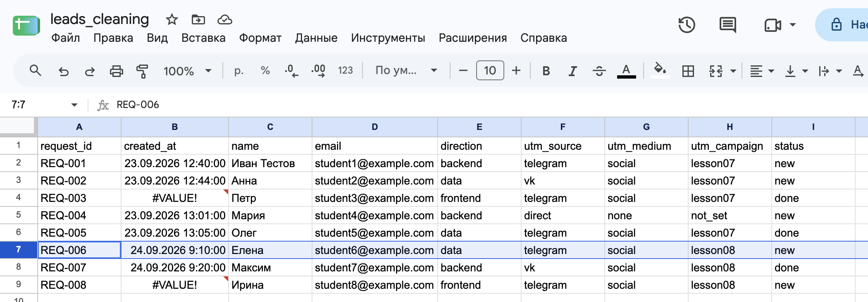Open the Google Sheets home icon
The image size is (868, 302).
click(26, 26)
